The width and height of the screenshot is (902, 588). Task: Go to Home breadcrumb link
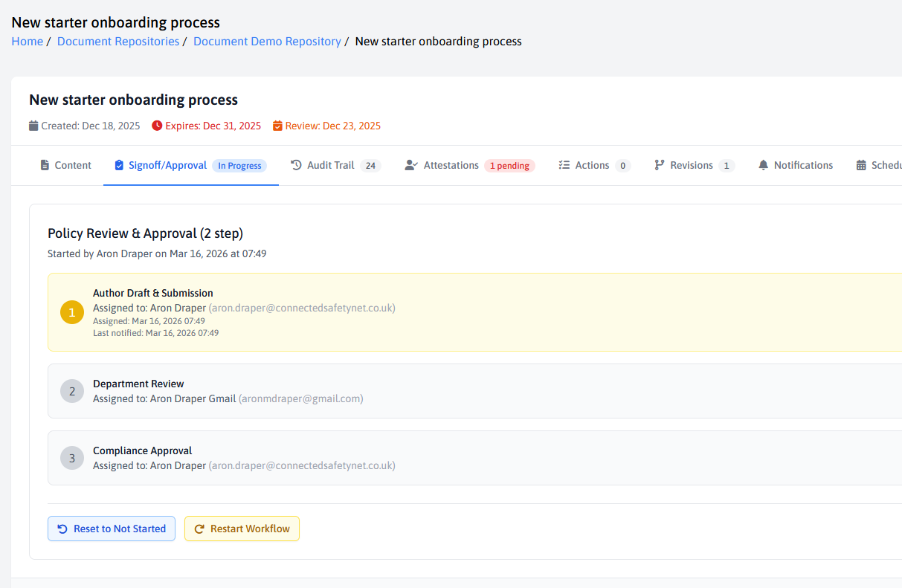pyautogui.click(x=28, y=42)
